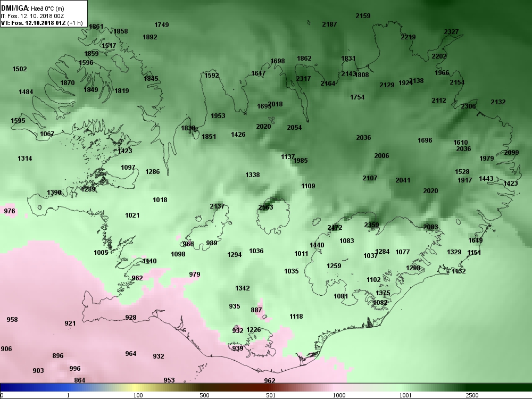Click the map value 2137
532x399 pixels.
[217, 206]
